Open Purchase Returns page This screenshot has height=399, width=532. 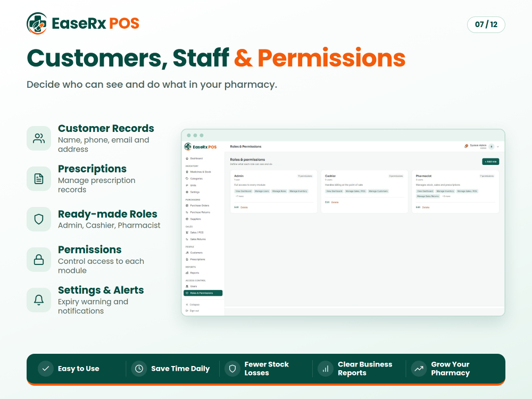tap(198, 212)
